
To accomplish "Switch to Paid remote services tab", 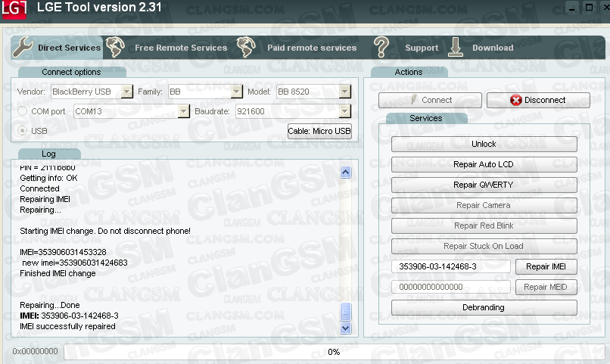I will point(312,48).
